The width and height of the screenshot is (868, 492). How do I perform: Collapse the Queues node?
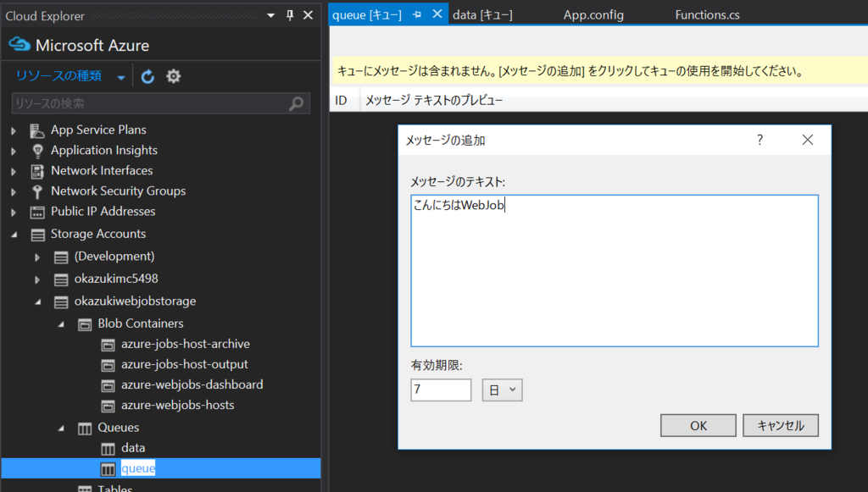(x=61, y=428)
